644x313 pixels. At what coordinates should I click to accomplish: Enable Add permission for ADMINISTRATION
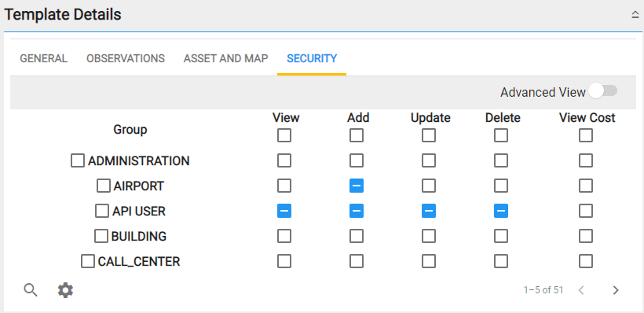tap(357, 160)
